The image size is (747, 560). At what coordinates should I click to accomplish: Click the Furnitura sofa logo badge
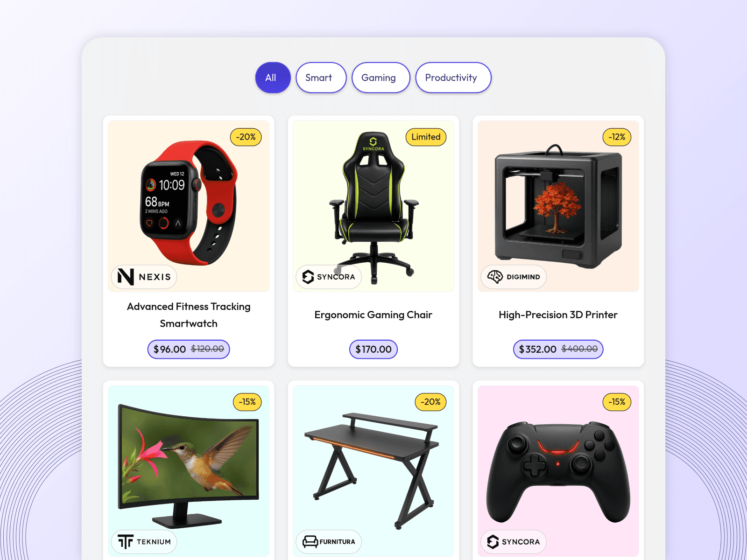pyautogui.click(x=329, y=542)
